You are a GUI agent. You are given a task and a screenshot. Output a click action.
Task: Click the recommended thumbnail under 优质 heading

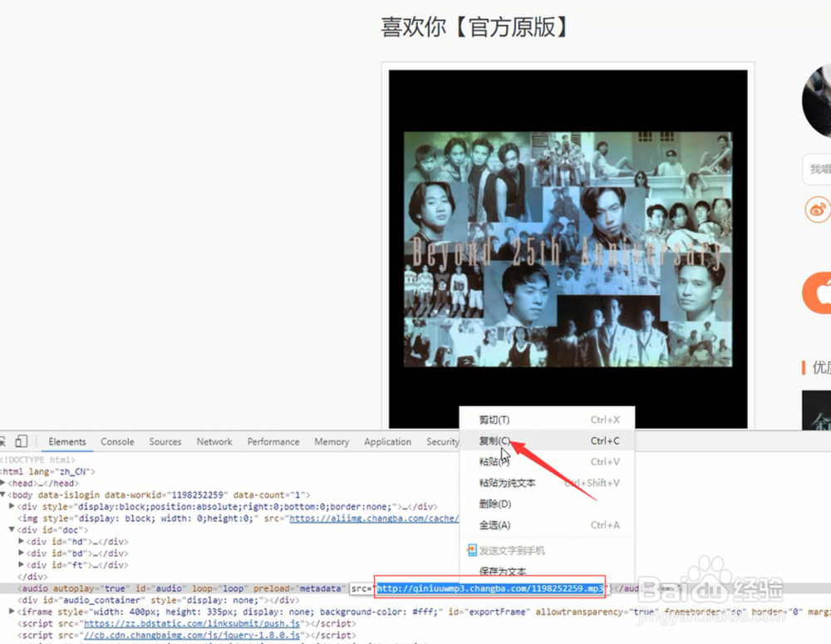click(817, 410)
